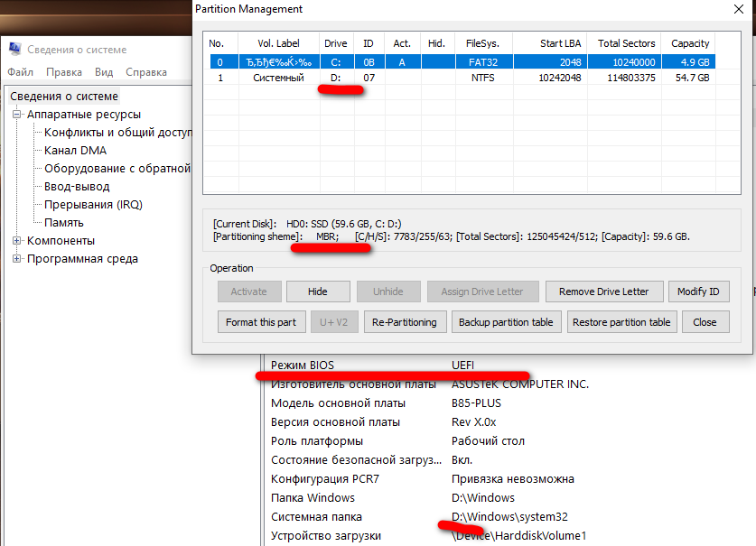Click the disabled Activate button
Image resolution: width=756 pixels, height=546 pixels.
[x=249, y=292]
